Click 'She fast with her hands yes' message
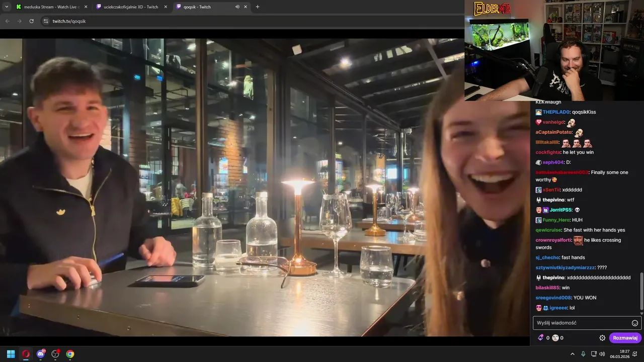This screenshot has width=644, height=362. [x=594, y=230]
